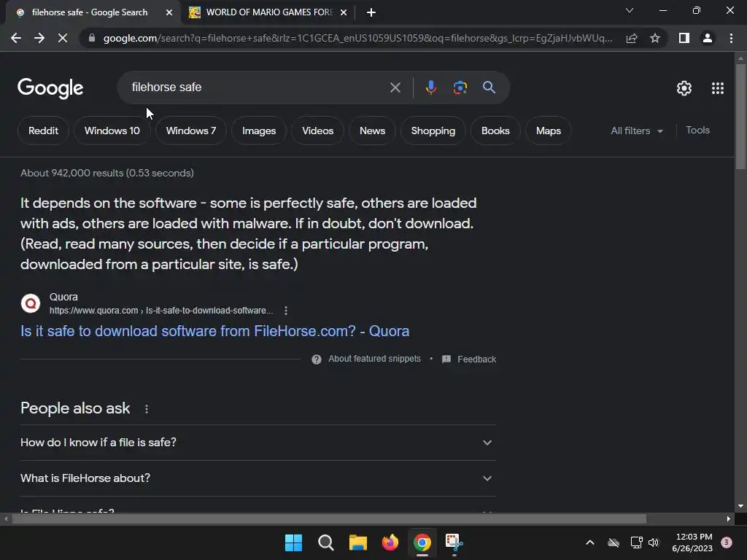747x560 pixels.
Task: Click into the Google search box
Action: click(x=258, y=87)
